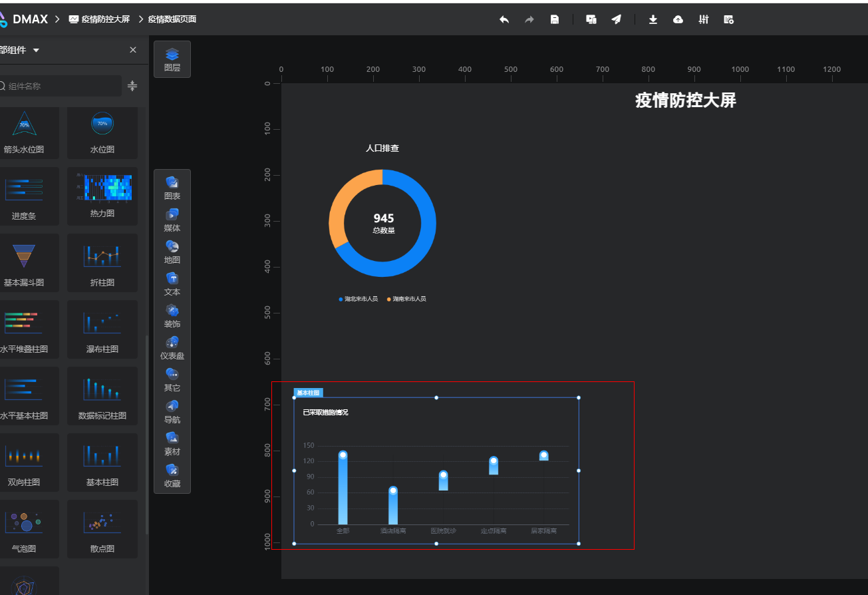Click the download arrow icon
The image size is (868, 595).
click(x=653, y=19)
